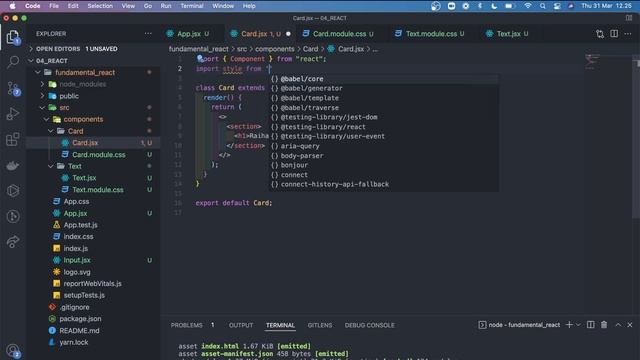The image size is (640, 360).
Task: Open the Debug Console panel tab
Action: [369, 325]
